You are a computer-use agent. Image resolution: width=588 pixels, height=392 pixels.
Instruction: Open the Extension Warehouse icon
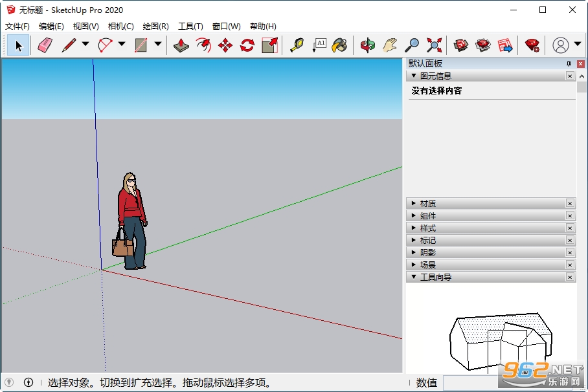coord(483,45)
